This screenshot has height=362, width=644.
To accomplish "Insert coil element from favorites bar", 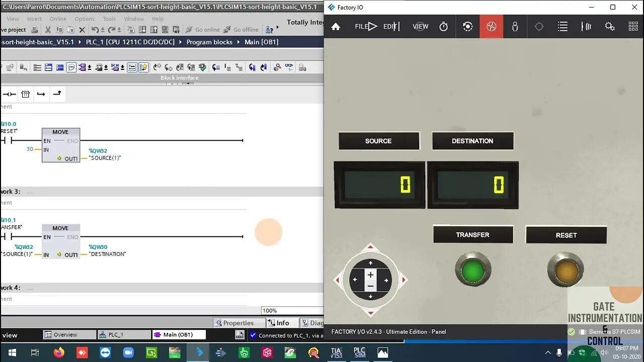I will point(10,94).
